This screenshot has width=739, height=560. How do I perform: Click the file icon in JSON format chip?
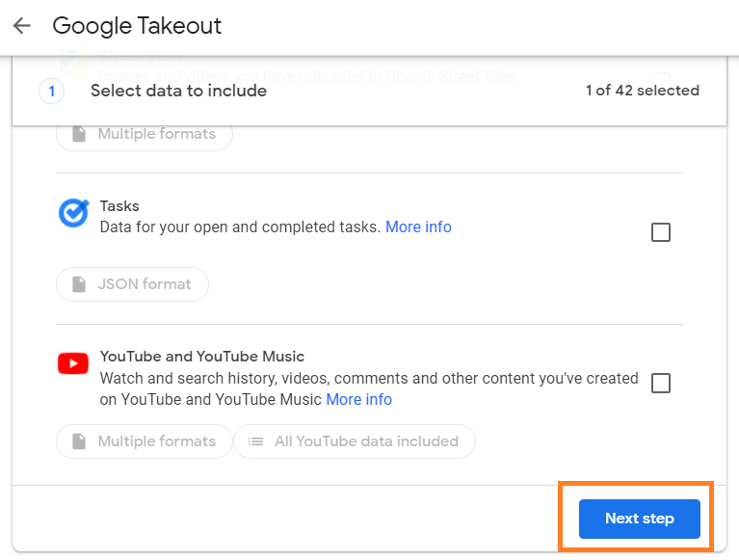(x=79, y=284)
